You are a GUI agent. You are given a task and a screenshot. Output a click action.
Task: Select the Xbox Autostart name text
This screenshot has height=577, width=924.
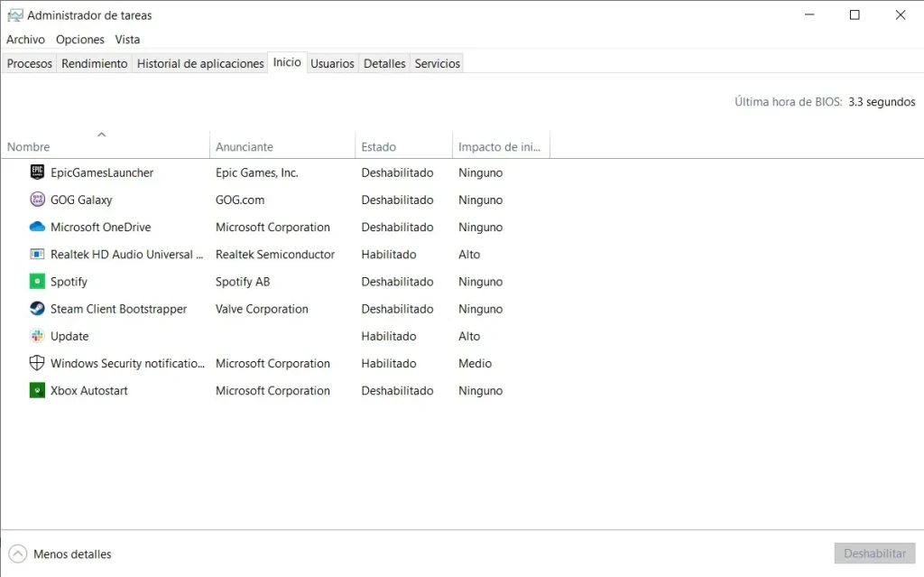pos(89,390)
